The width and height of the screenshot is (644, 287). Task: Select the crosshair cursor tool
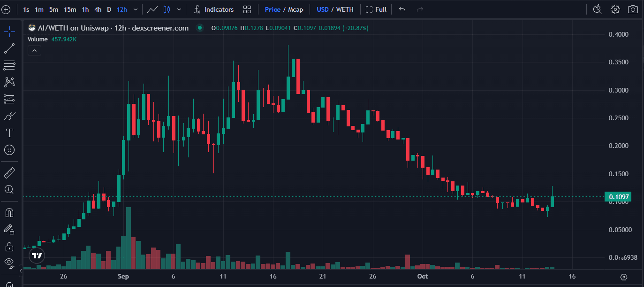9,32
